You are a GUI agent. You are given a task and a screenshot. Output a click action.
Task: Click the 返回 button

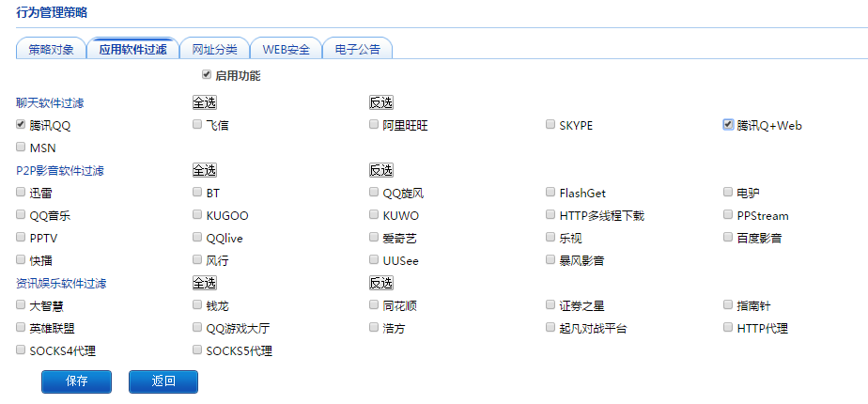coord(163,381)
